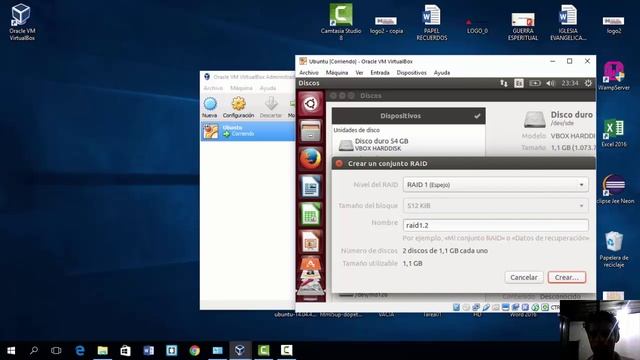Open Task View on taskbar
Screen dimensions: 640x360
tap(56, 350)
